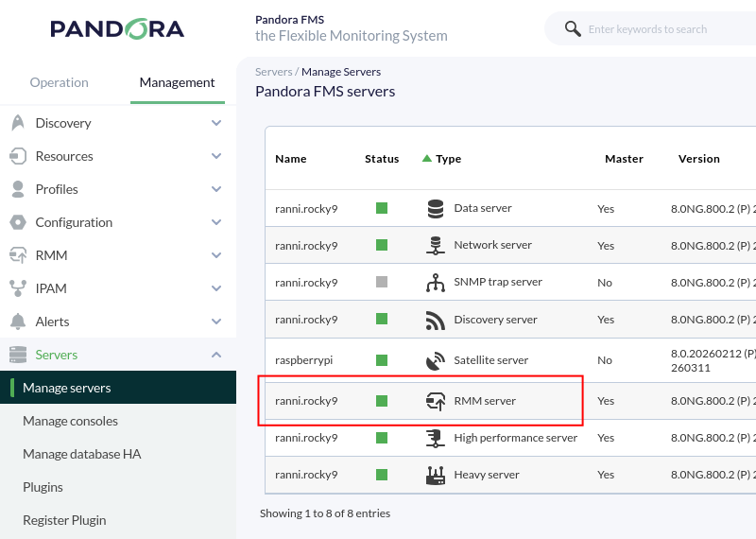Open Manage consoles submenu item

118,421
